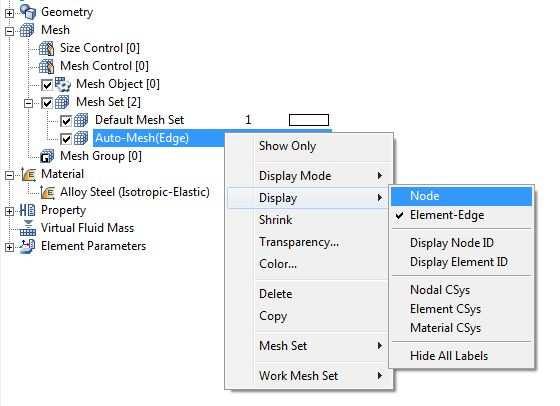The height and width of the screenshot is (406, 560).
Task: Click the Size Control mesh icon
Action: click(46, 48)
